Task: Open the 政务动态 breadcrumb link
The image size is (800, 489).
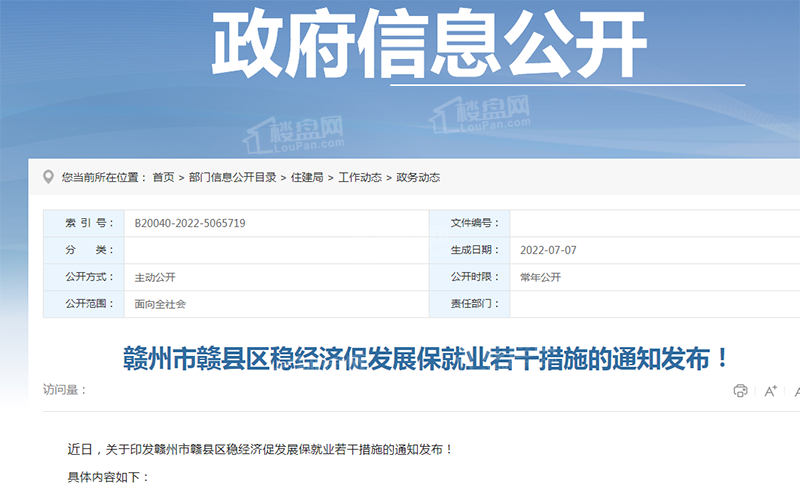Action: coord(418,177)
